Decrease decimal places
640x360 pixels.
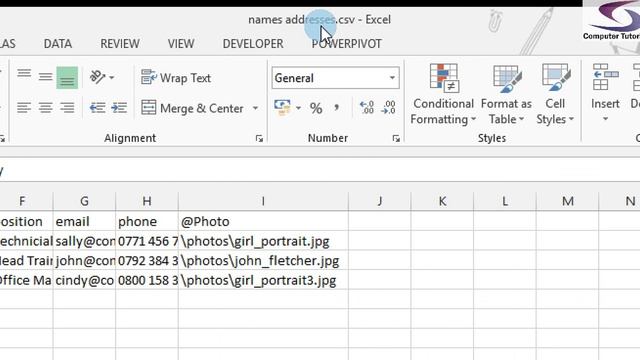388,108
